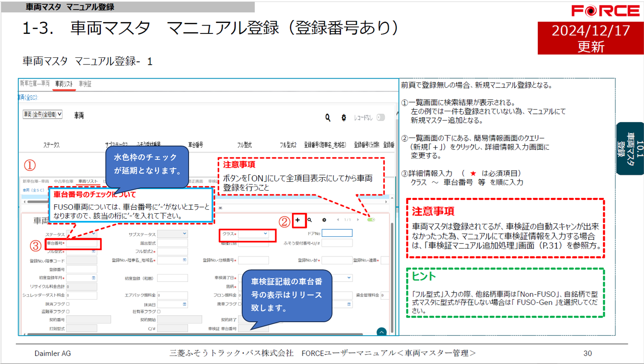Open the gear settings in the detail form
644x364 pixels.
324,220
